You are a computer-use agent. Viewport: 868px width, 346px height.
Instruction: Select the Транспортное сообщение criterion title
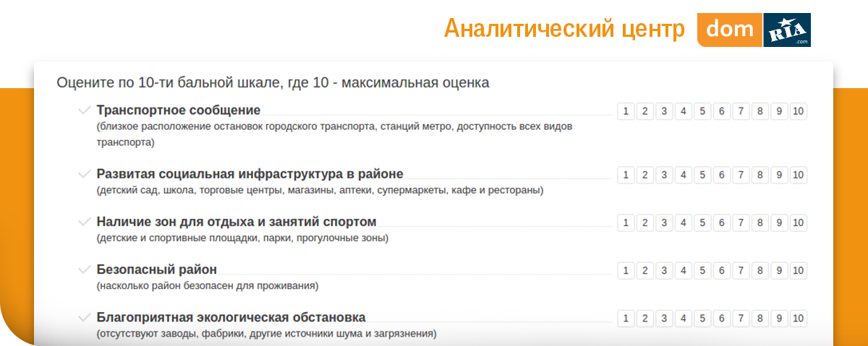[179, 111]
